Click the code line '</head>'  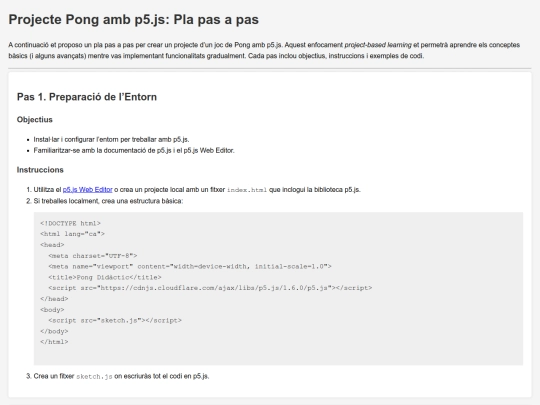click(x=54, y=299)
